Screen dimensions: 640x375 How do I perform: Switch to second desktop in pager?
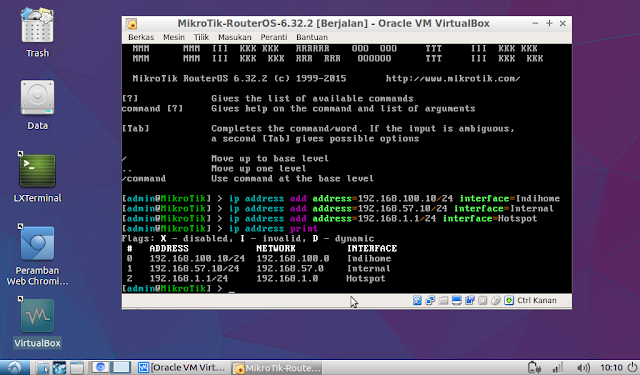(x=121, y=368)
